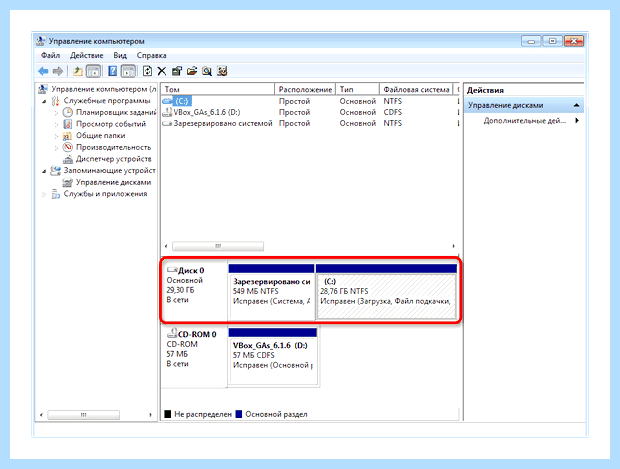Image resolution: width=620 pixels, height=469 pixels.
Task: Open the Дополнительные действия submenu arrow
Action: point(577,121)
